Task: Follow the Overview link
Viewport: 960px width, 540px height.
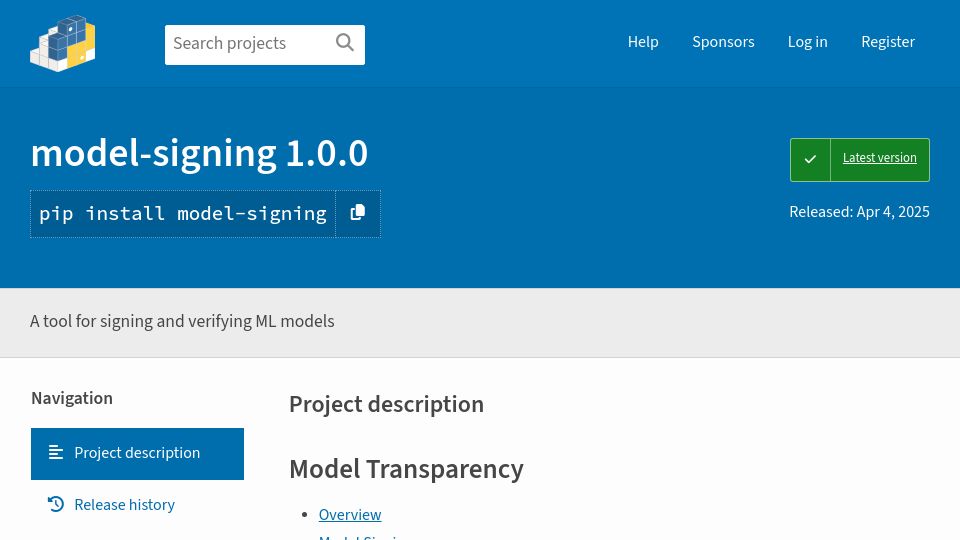Action: [350, 514]
